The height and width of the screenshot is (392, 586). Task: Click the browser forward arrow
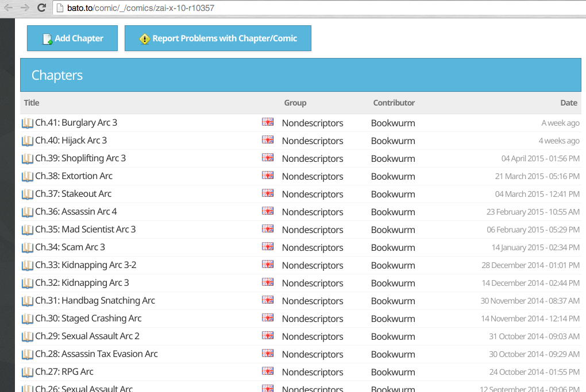click(x=25, y=8)
